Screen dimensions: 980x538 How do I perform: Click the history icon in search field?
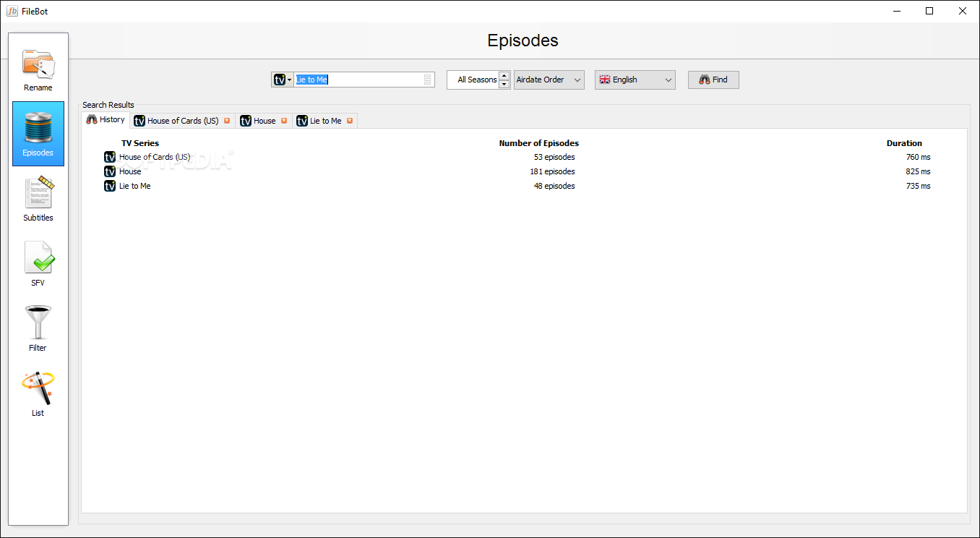pyautogui.click(x=428, y=80)
